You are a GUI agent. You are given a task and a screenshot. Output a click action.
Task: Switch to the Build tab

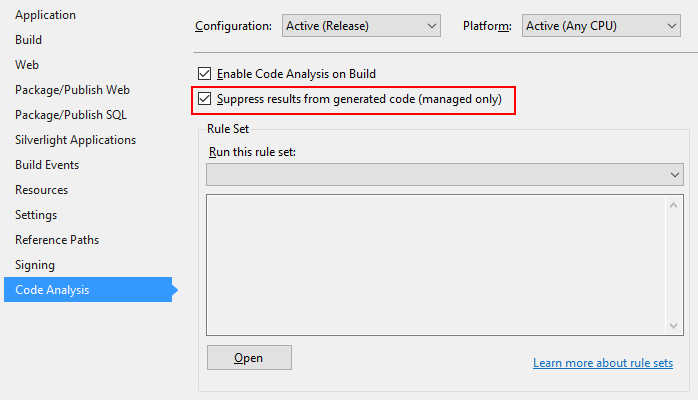pos(28,40)
